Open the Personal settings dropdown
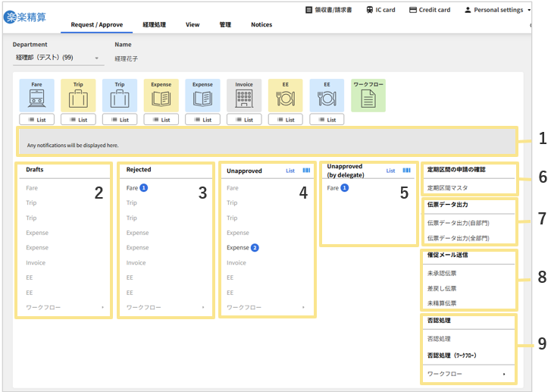 498,10
